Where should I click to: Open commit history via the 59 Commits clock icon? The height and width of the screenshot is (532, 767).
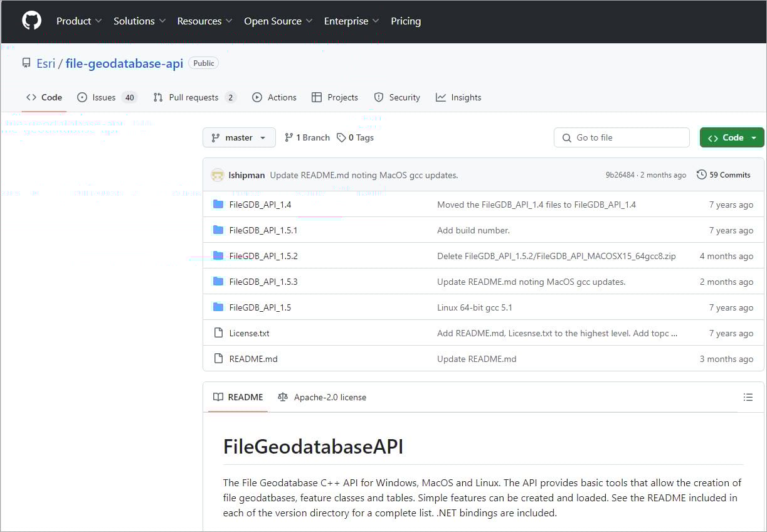point(701,174)
